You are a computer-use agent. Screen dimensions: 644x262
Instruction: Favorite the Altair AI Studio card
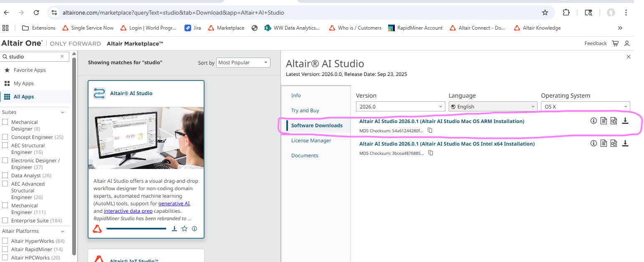184,229
